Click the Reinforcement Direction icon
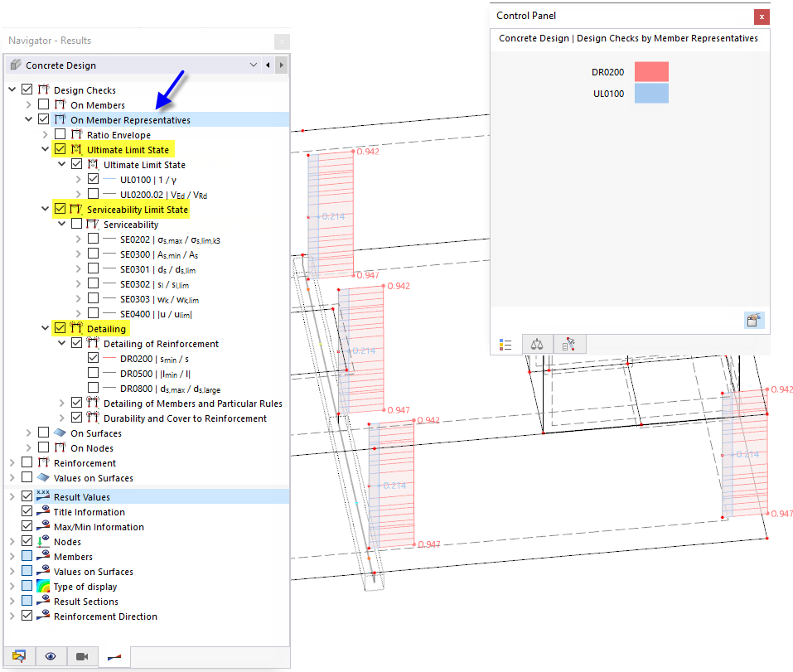 (x=43, y=616)
